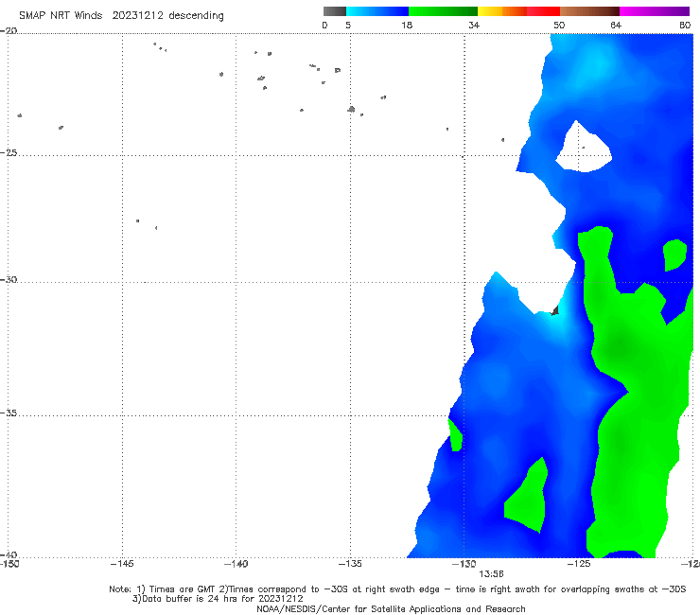The width and height of the screenshot is (700, 615).
Task: Click the '18' color bar label
Action: click(x=407, y=25)
